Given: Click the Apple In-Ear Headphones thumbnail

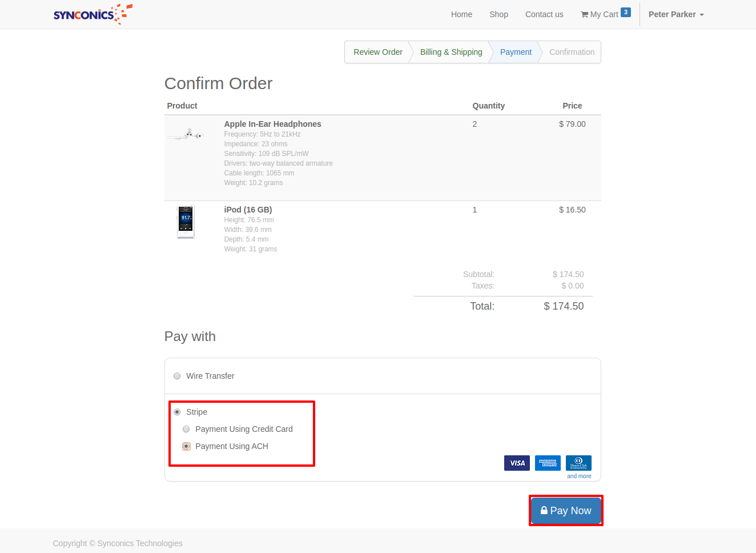Looking at the screenshot, I should [x=186, y=135].
